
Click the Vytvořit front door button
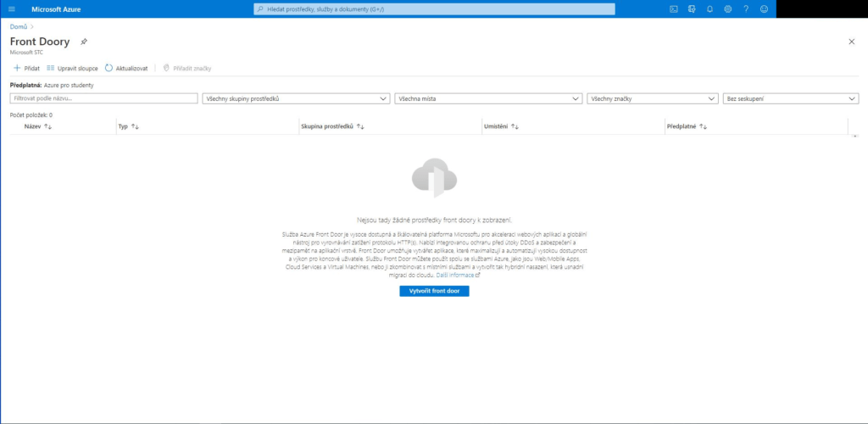(434, 291)
